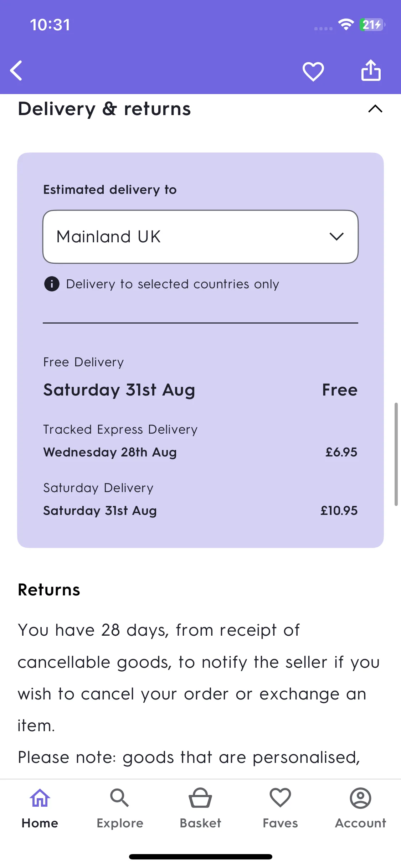
Task: Collapse the Delivery & returns section
Action: [375, 109]
